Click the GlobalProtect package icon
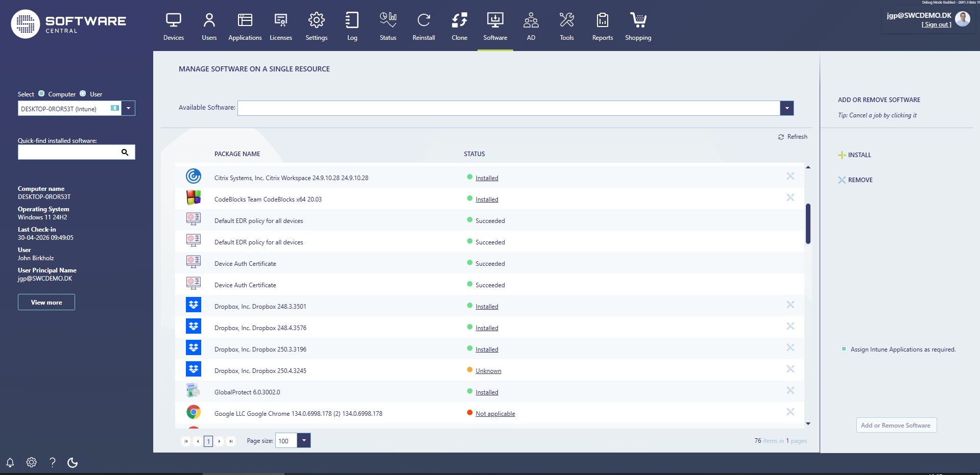Viewport: 980px width, 475px height. (x=194, y=390)
